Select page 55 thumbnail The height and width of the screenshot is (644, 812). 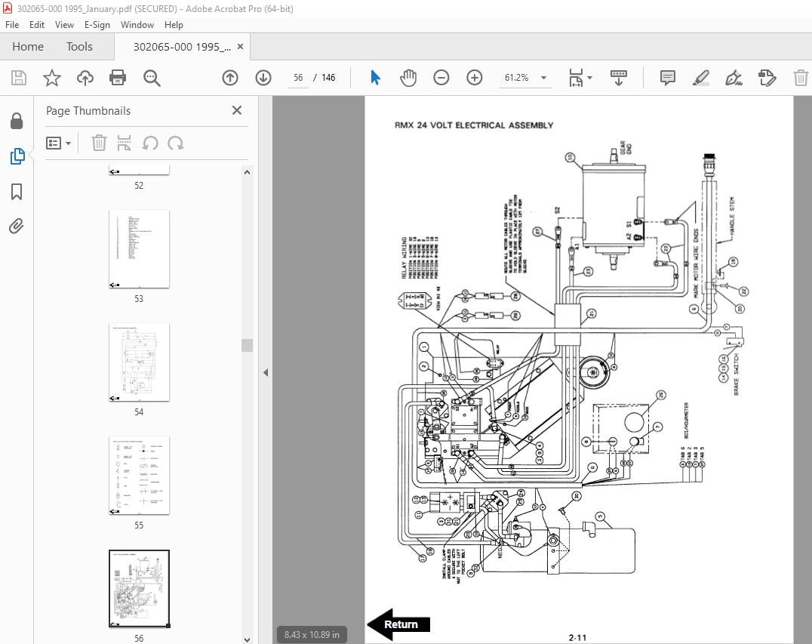coord(139,475)
